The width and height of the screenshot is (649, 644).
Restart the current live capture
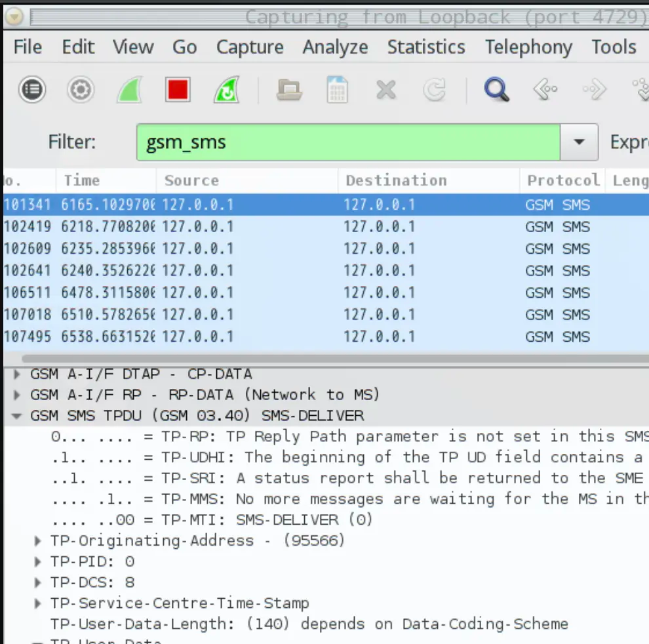226,89
